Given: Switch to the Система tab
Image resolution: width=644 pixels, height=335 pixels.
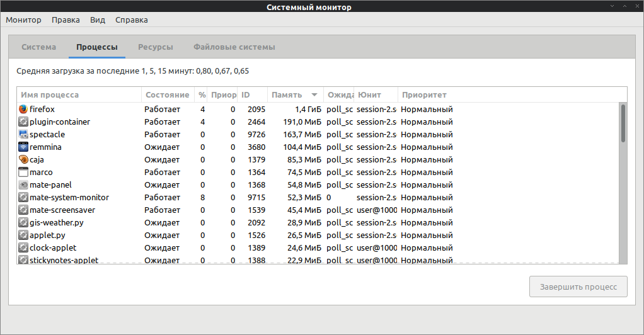Looking at the screenshot, I should point(38,47).
